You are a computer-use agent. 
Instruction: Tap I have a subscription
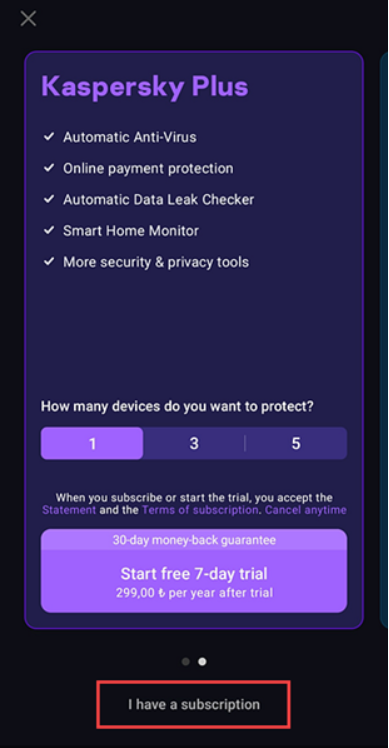tap(194, 705)
